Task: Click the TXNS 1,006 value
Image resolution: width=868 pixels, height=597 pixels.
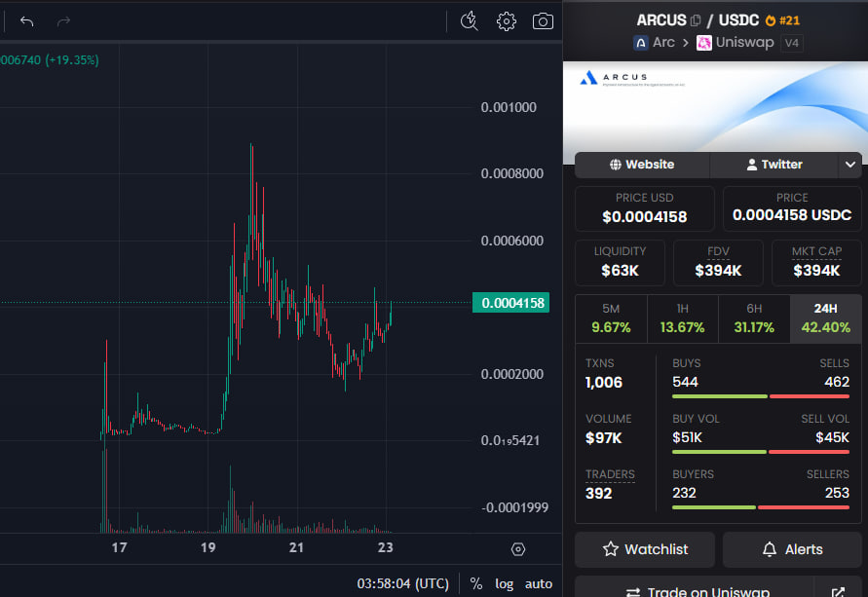Action: pos(604,383)
